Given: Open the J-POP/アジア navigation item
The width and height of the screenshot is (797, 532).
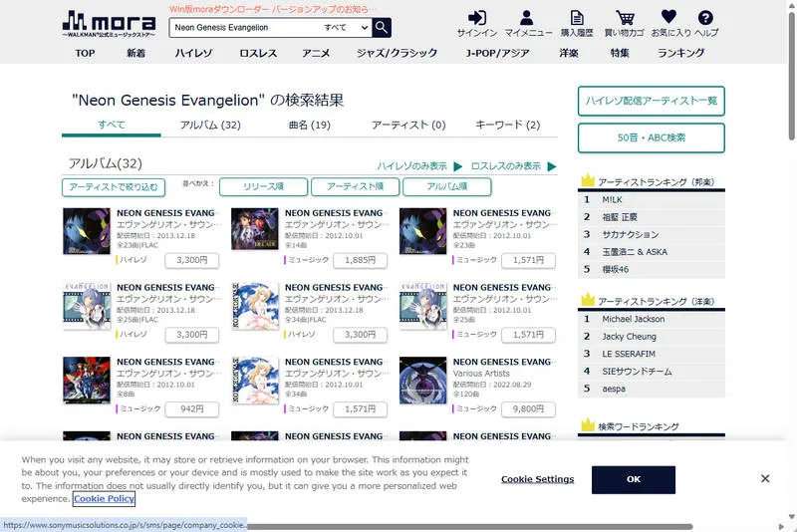Looking at the screenshot, I should click(x=497, y=53).
